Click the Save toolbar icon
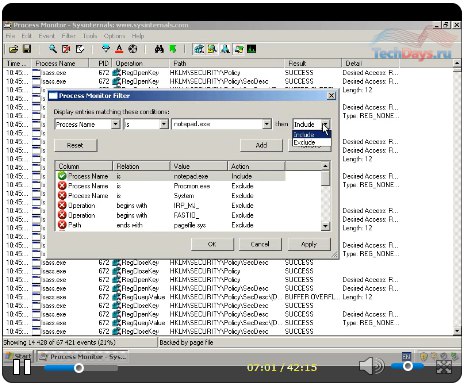Viewport: 465px width, 386px height. (x=27, y=49)
